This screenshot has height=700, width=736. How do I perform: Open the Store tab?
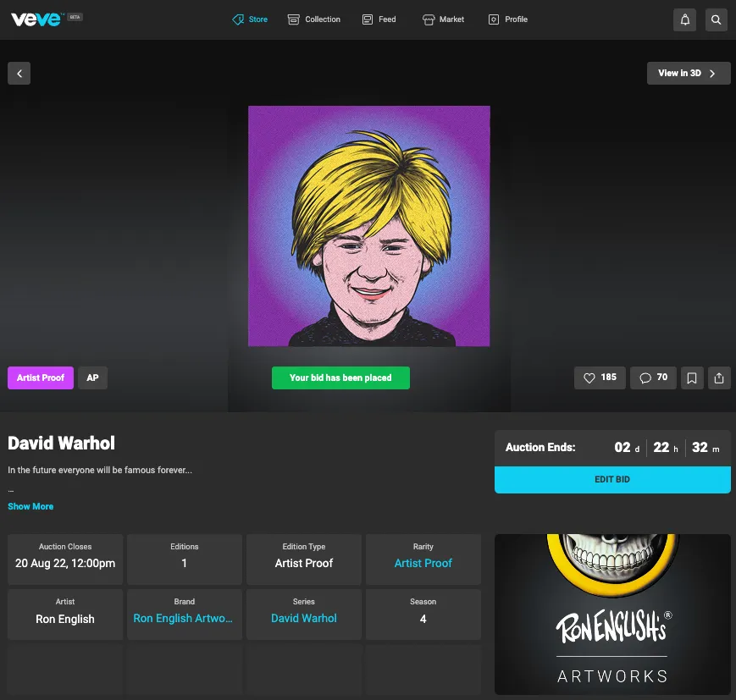pos(250,19)
